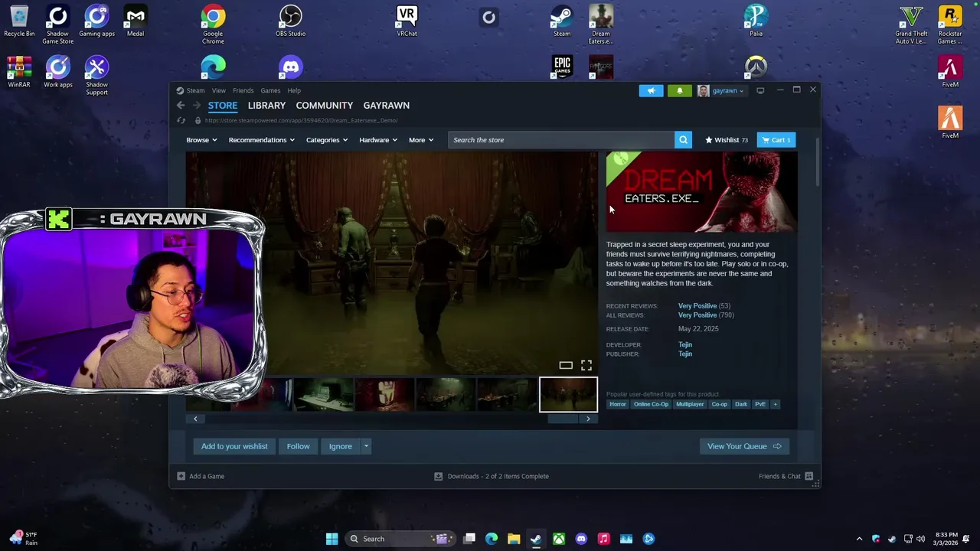Open the Cart button

[x=776, y=140]
